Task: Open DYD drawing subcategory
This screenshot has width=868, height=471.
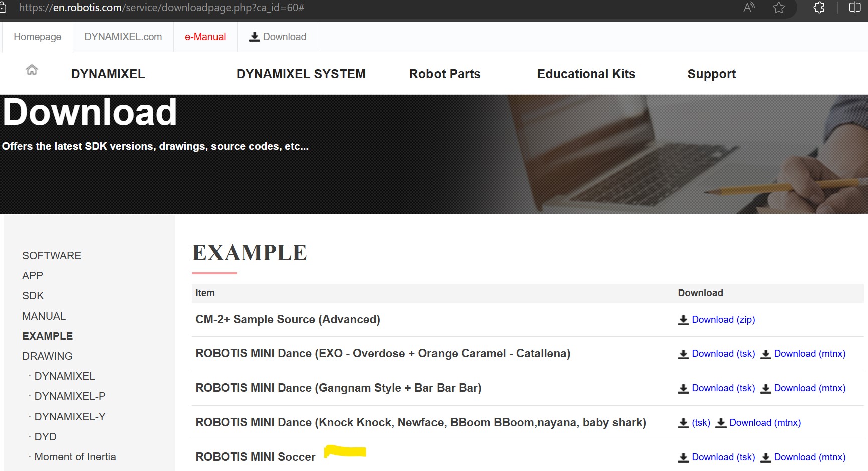Action: pos(46,437)
